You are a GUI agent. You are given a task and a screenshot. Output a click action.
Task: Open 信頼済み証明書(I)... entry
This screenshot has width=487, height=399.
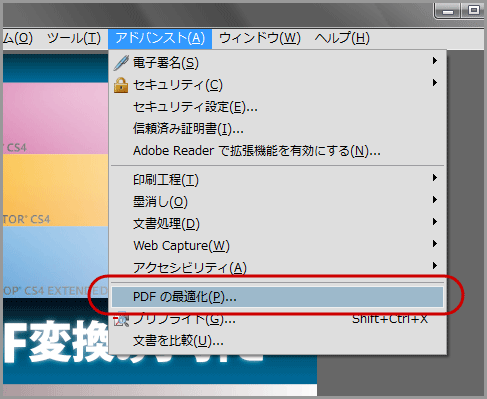point(277,129)
